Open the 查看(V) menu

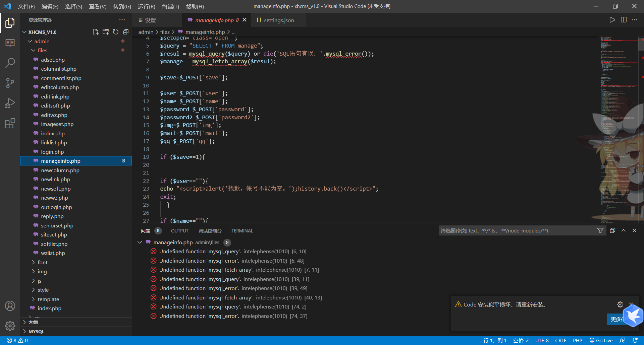tap(97, 6)
